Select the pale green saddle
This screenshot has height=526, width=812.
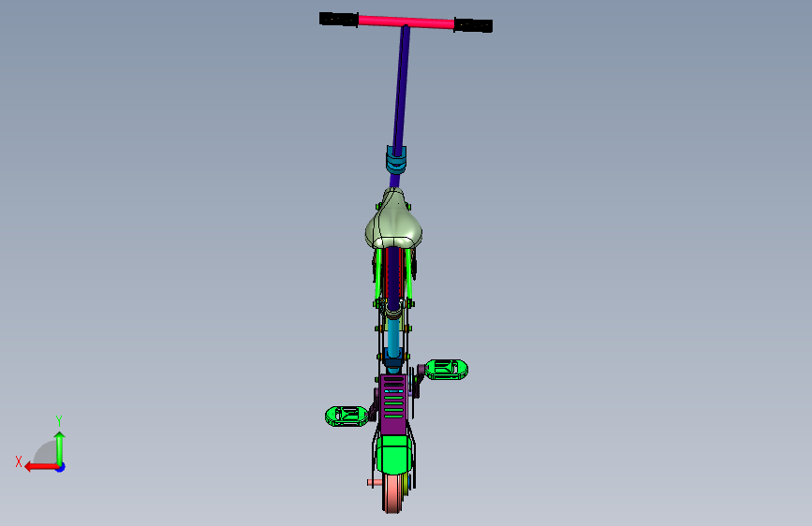click(x=393, y=220)
